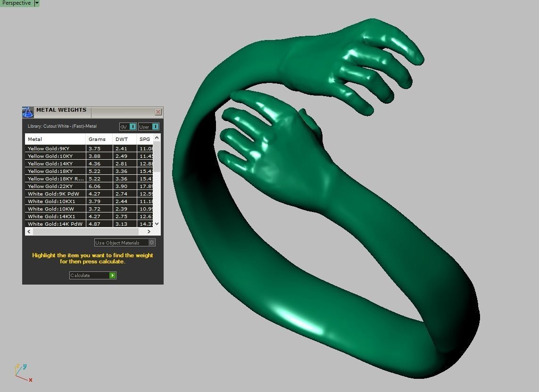Open the Perspective viewport dropdown arrow
Image resolution: width=539 pixels, height=392 pixels.
pos(37,3)
